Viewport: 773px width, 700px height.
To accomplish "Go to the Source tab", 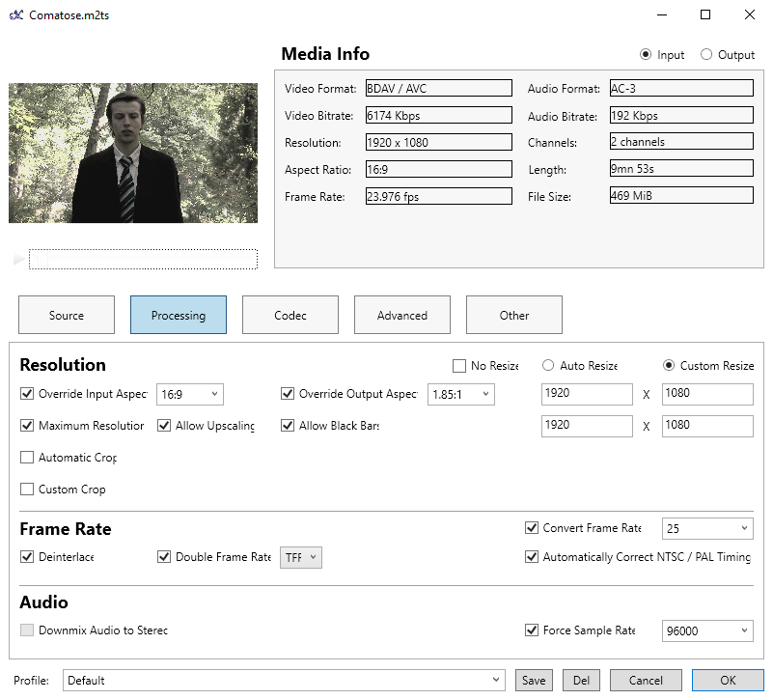I will [67, 315].
